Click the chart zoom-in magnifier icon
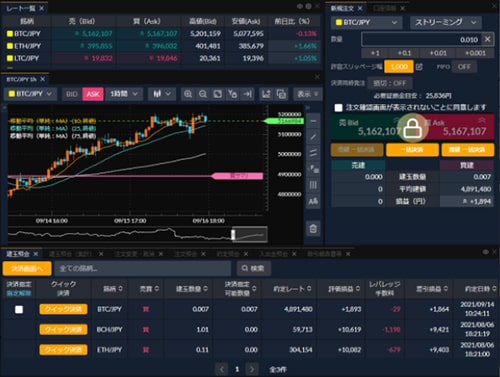 [188, 94]
